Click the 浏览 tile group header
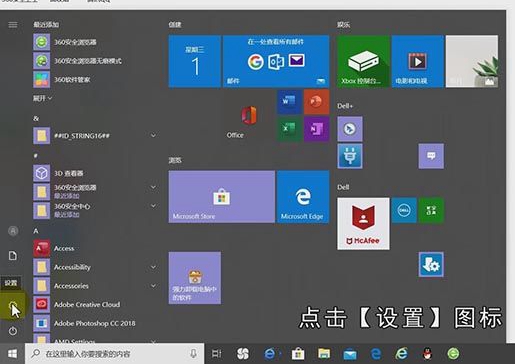This screenshot has width=515, height=364. [x=175, y=160]
